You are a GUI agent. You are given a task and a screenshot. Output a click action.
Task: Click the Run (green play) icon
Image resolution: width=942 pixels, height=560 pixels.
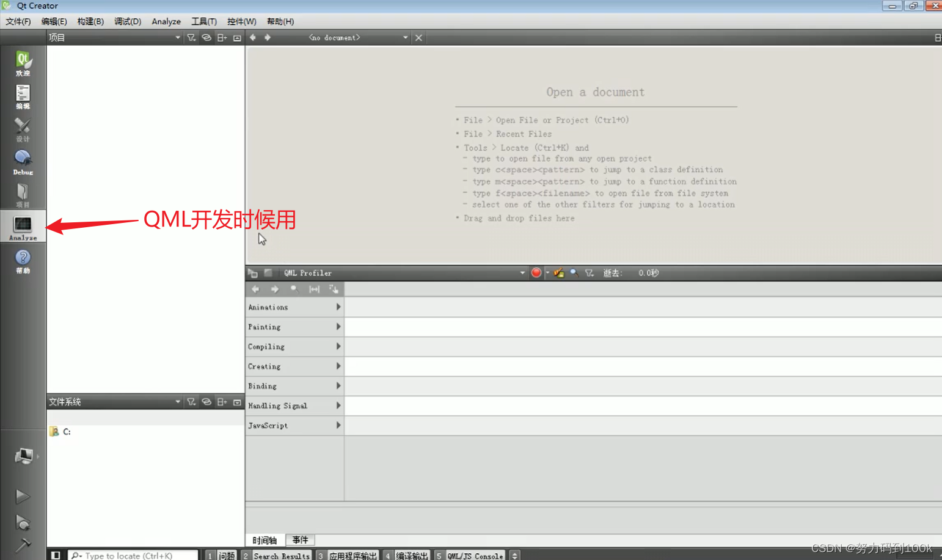(x=23, y=496)
